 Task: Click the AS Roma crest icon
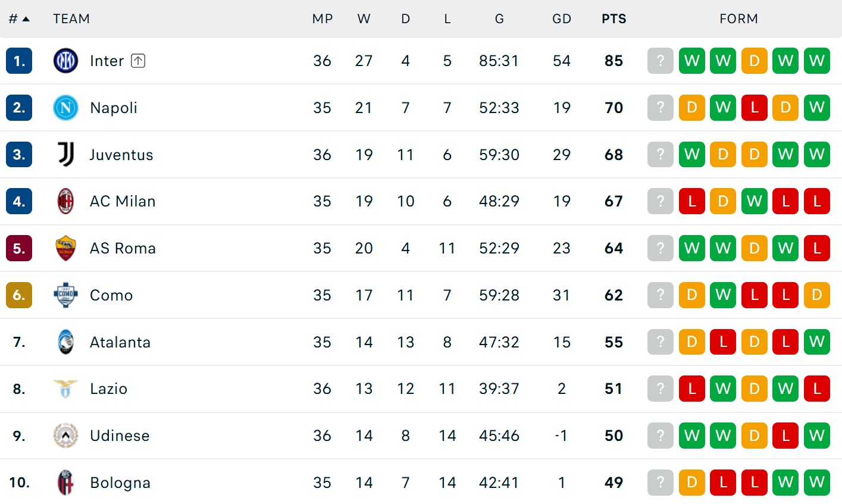coord(65,248)
